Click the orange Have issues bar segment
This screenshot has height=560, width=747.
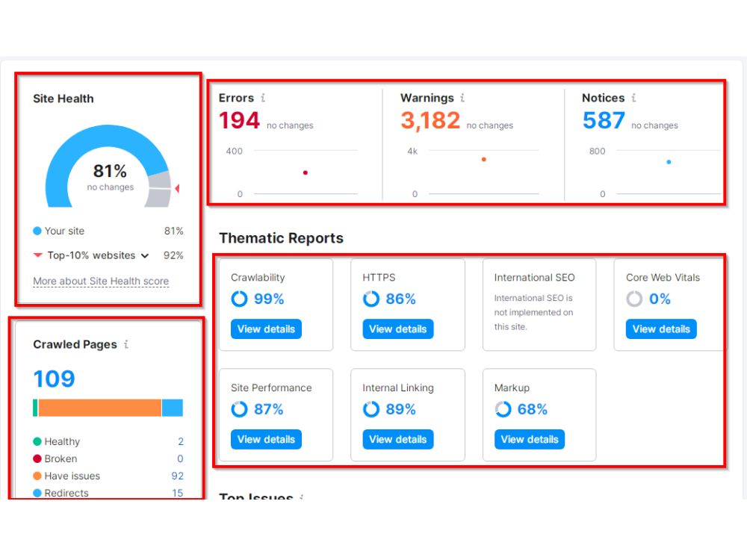(99, 408)
